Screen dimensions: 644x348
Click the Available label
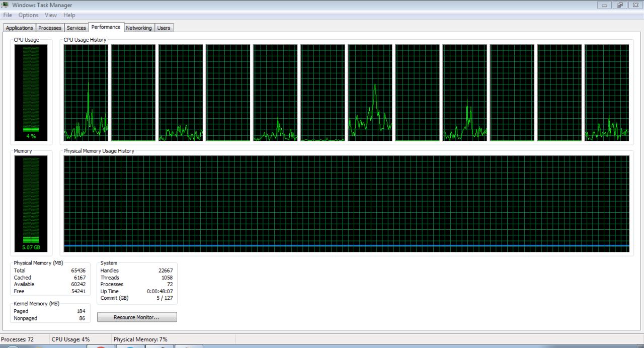click(x=24, y=284)
